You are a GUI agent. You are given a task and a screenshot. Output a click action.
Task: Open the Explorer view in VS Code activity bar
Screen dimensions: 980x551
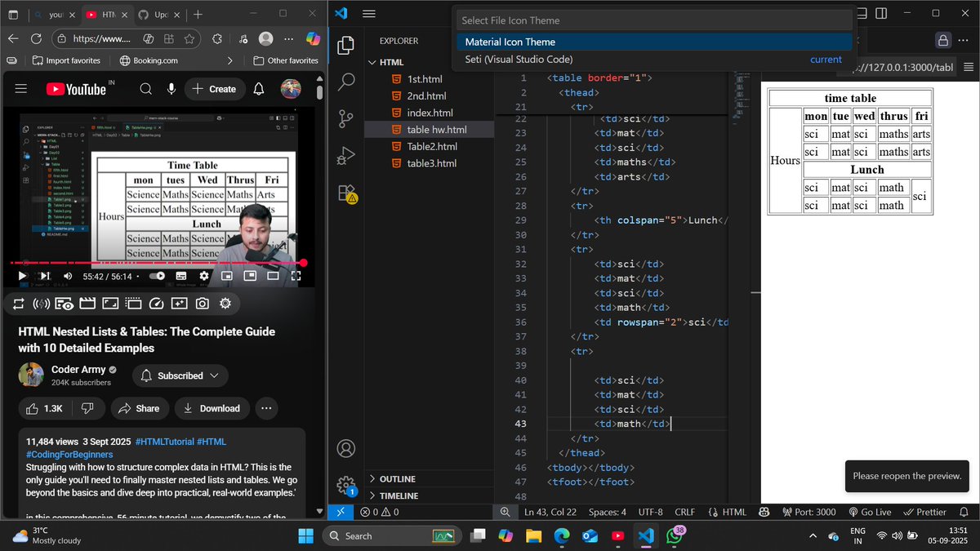pyautogui.click(x=346, y=45)
